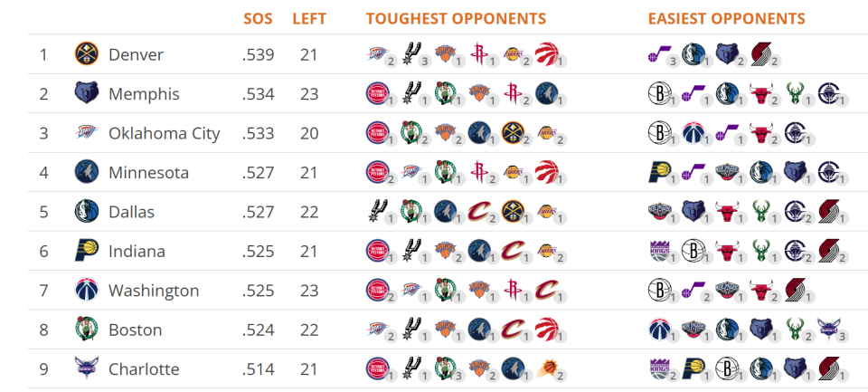The image size is (868, 392).
Task: Sort by the LEFT column header
Action: 309,19
